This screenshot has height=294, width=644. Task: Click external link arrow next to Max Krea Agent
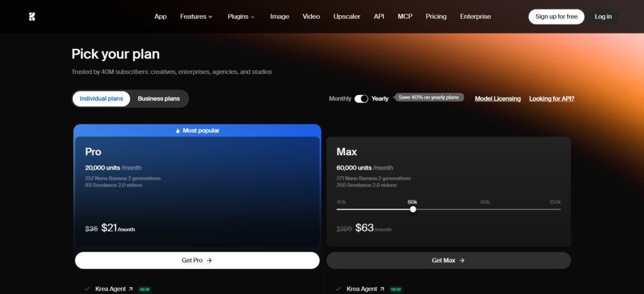click(x=382, y=289)
